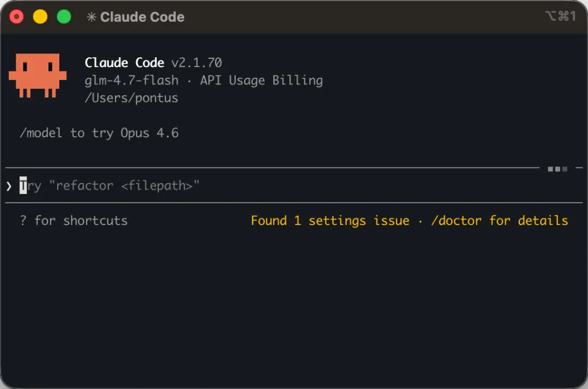
Task: Minimize the window using the yellow button
Action: coord(40,17)
